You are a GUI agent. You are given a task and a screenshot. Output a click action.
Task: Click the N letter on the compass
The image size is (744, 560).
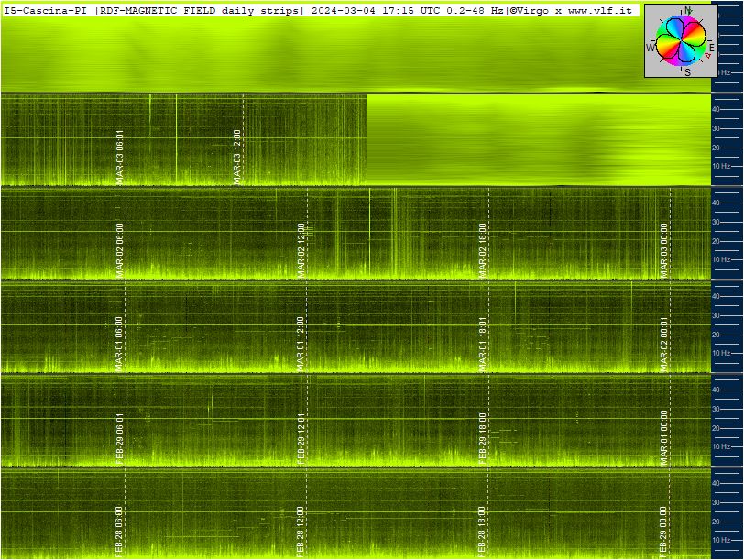pos(687,10)
